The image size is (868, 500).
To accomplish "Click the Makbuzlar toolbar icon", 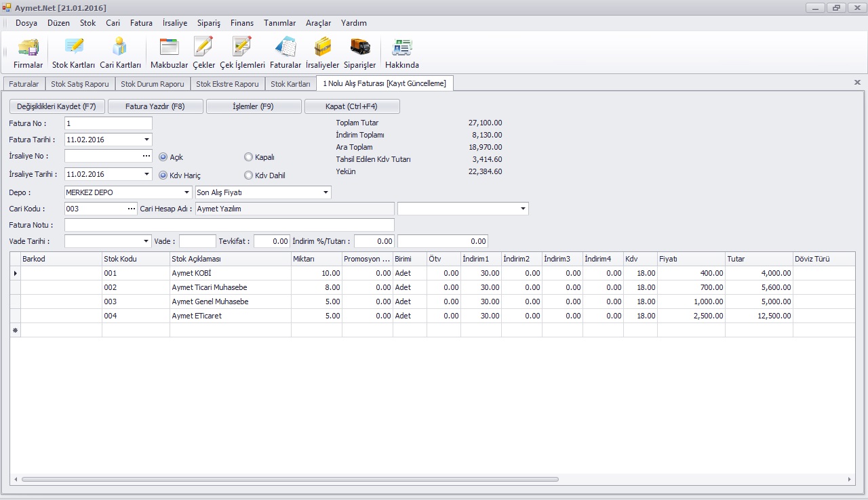I will pyautogui.click(x=169, y=53).
